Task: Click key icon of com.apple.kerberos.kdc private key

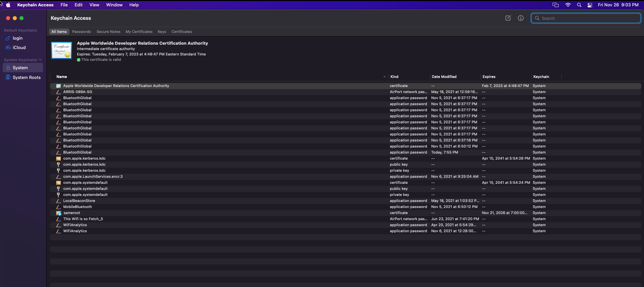Action: tap(58, 171)
